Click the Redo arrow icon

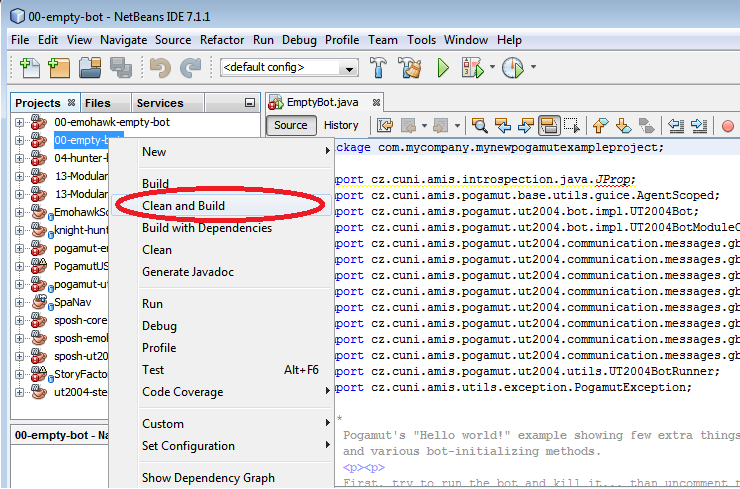click(191, 68)
